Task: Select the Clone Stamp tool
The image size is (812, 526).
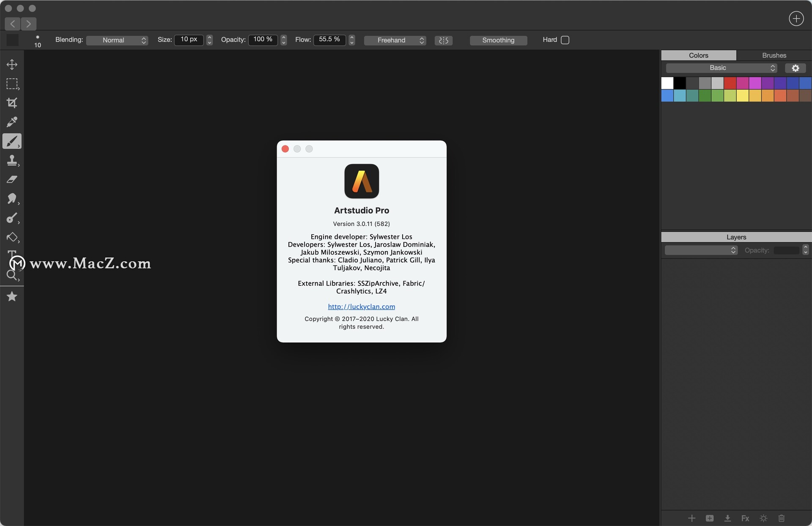Action: click(x=12, y=160)
